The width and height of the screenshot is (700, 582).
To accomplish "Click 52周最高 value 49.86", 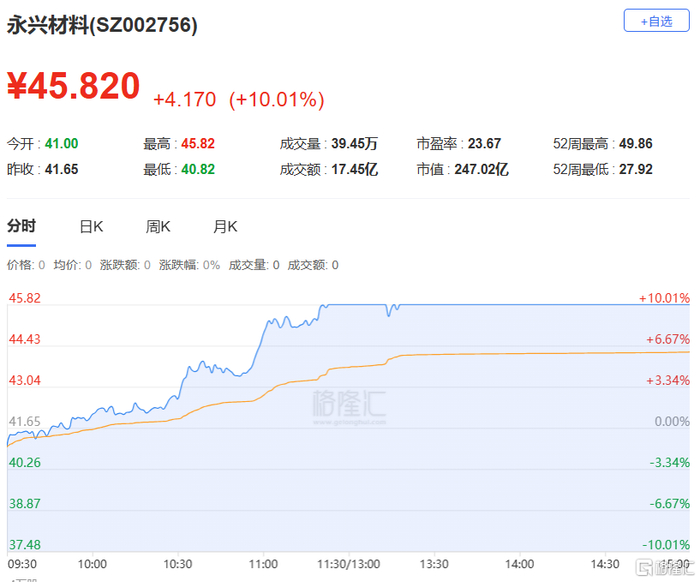I will click(636, 144).
